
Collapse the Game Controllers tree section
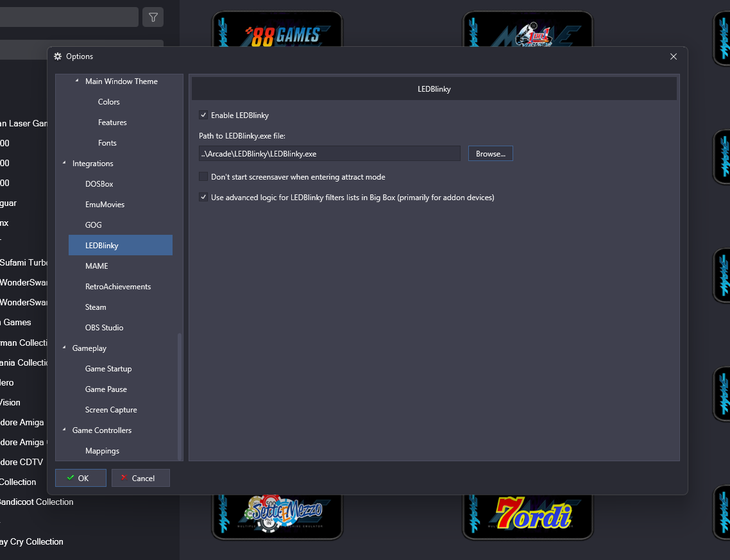64,429
